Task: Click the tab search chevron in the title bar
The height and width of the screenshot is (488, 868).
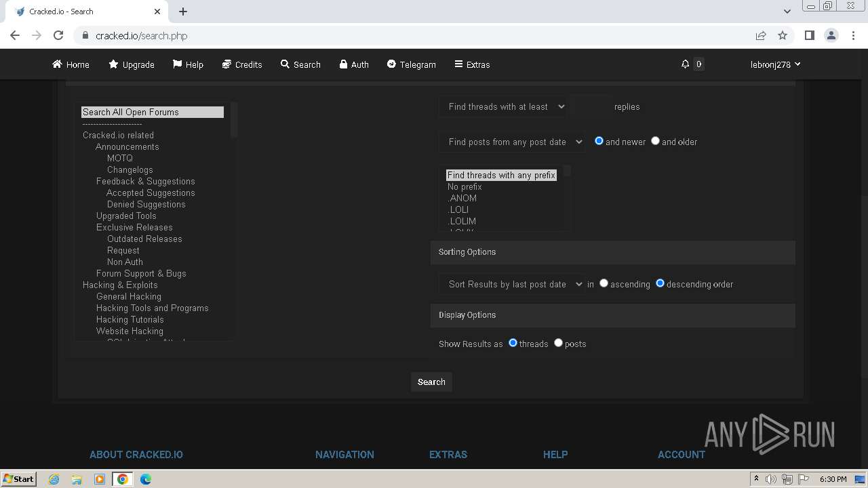Action: [787, 12]
